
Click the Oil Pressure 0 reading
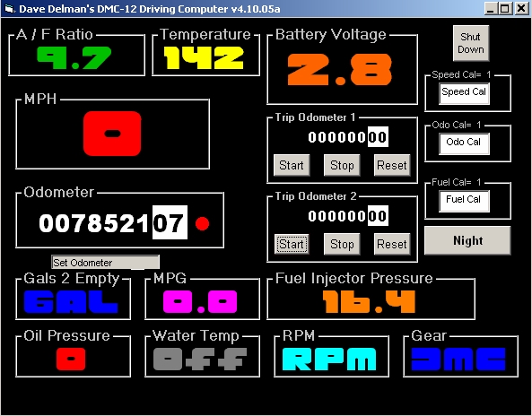71,359
